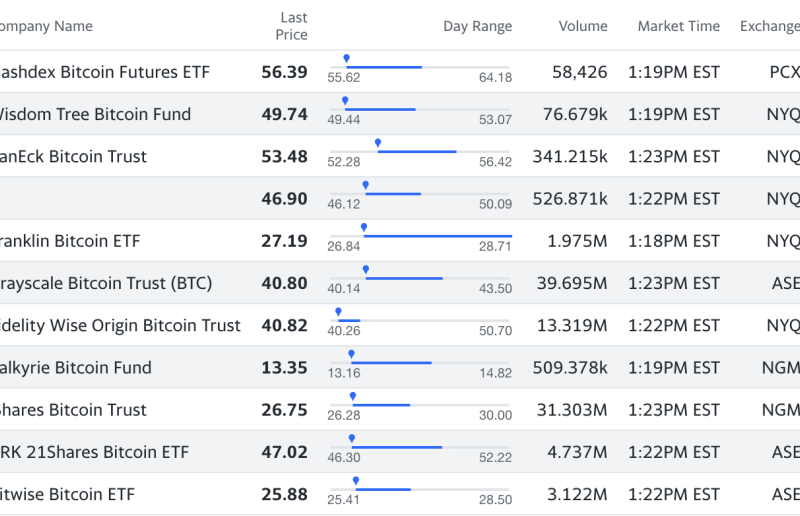The height and width of the screenshot is (516, 800).
Task: Sort by Market Time column header
Action: pyautogui.click(x=678, y=26)
